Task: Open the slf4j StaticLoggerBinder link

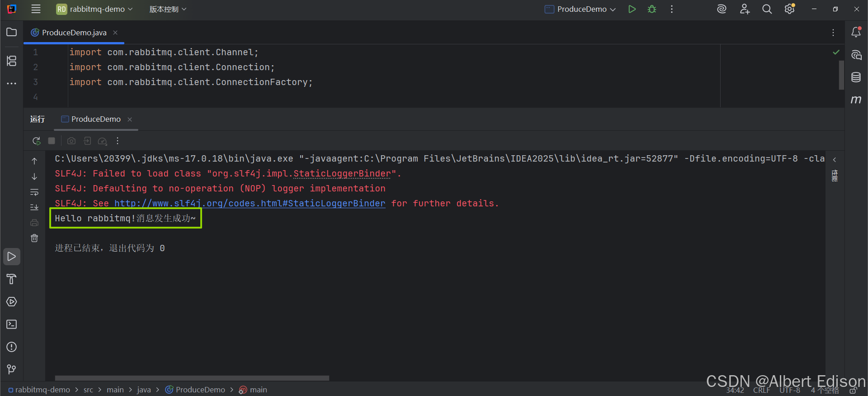Action: click(x=250, y=203)
